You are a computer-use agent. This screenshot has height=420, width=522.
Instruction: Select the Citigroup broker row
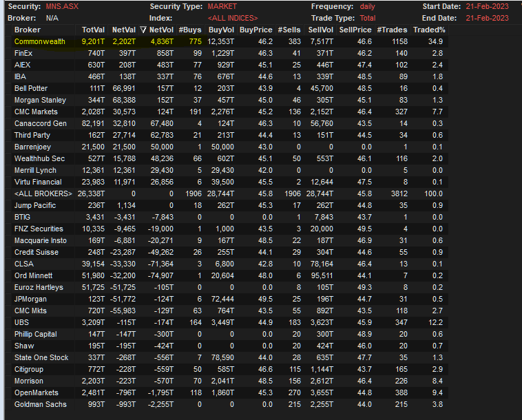[230, 369]
